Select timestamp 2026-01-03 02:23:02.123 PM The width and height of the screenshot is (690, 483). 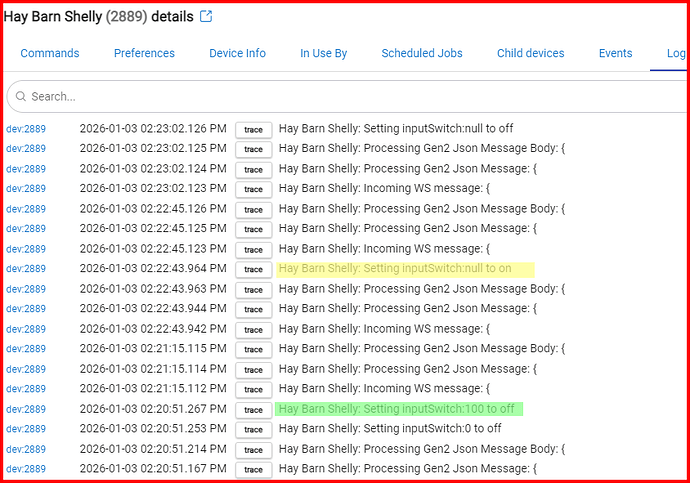(x=153, y=188)
